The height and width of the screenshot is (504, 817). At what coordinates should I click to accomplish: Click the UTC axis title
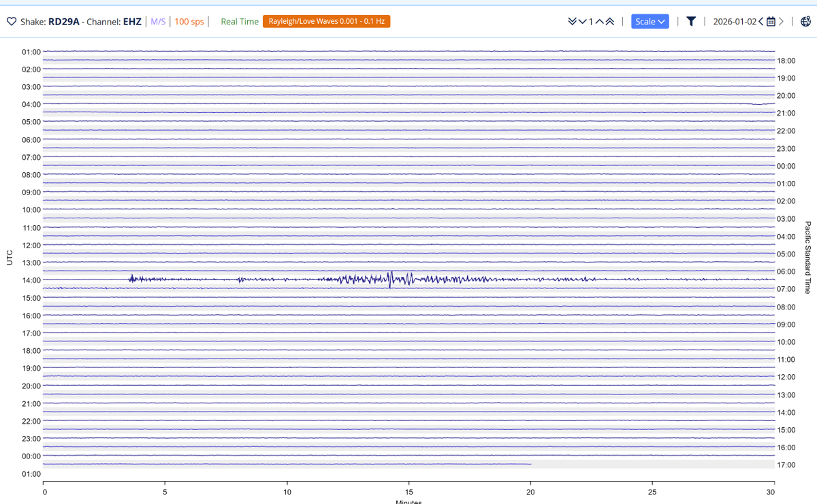pos(10,257)
